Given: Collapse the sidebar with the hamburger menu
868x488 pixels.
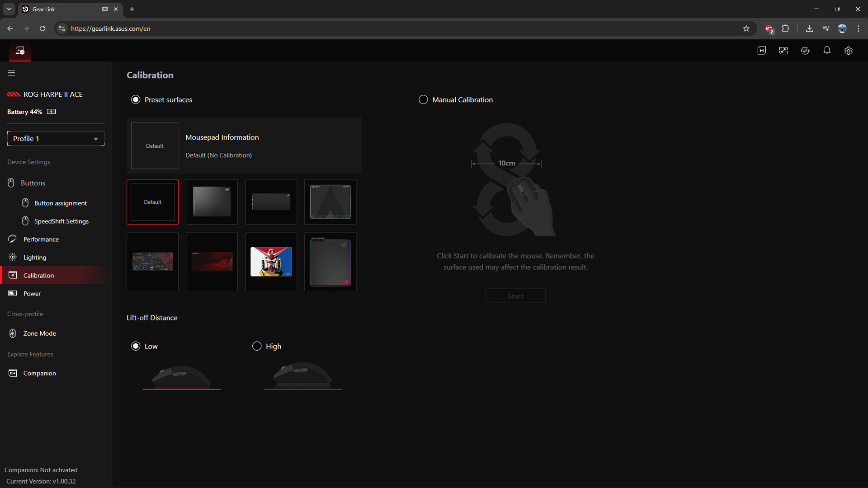Looking at the screenshot, I should [x=11, y=72].
